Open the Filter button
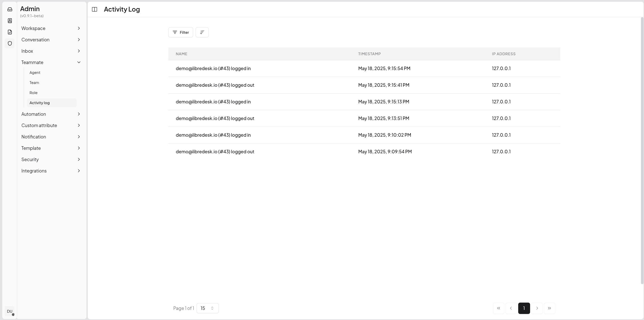644x320 pixels. 180,32
